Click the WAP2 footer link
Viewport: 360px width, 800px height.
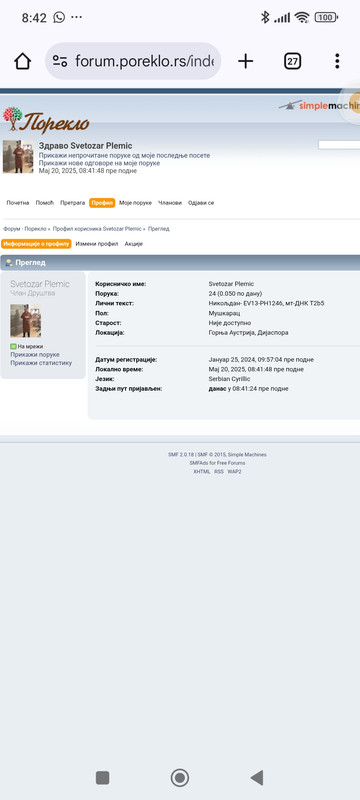235,471
